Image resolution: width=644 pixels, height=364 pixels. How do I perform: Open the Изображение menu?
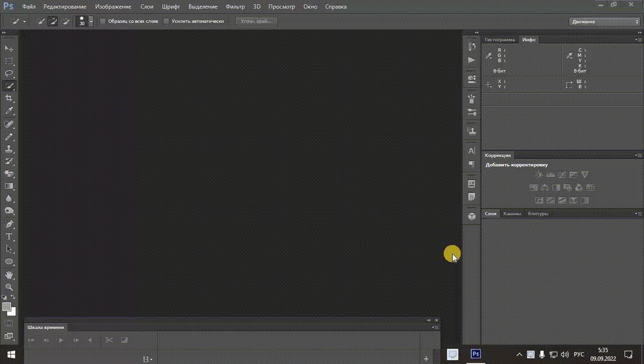click(113, 7)
